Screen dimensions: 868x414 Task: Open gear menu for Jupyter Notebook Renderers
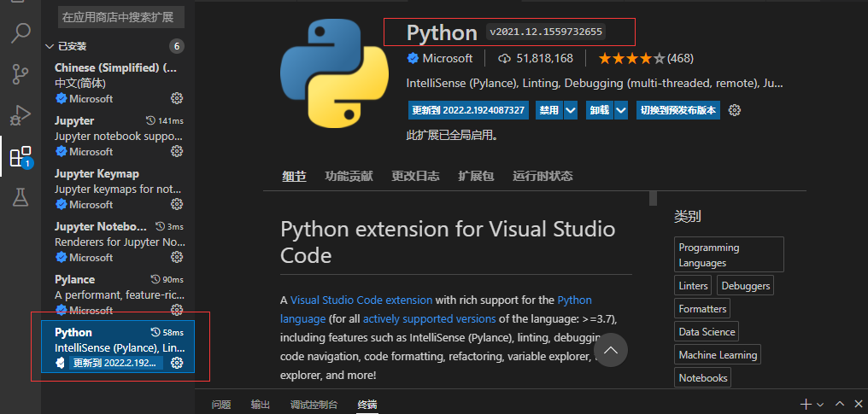177,257
